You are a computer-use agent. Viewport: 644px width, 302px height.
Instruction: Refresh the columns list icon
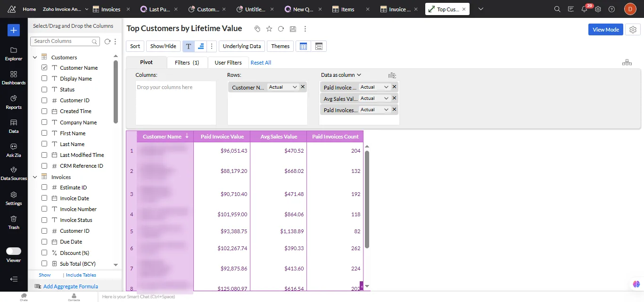(107, 41)
